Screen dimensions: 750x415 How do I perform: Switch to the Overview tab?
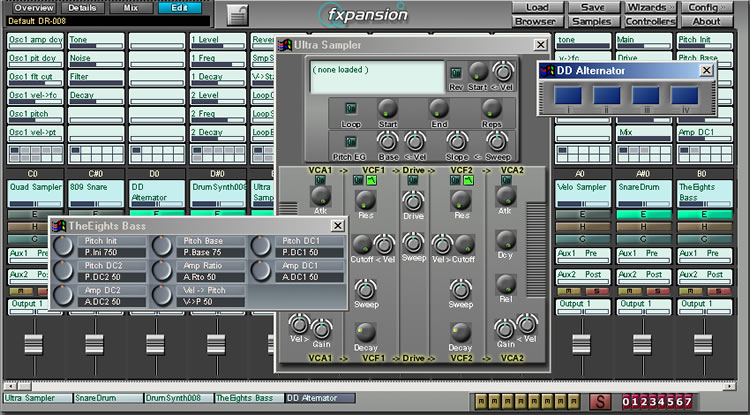click(33, 7)
